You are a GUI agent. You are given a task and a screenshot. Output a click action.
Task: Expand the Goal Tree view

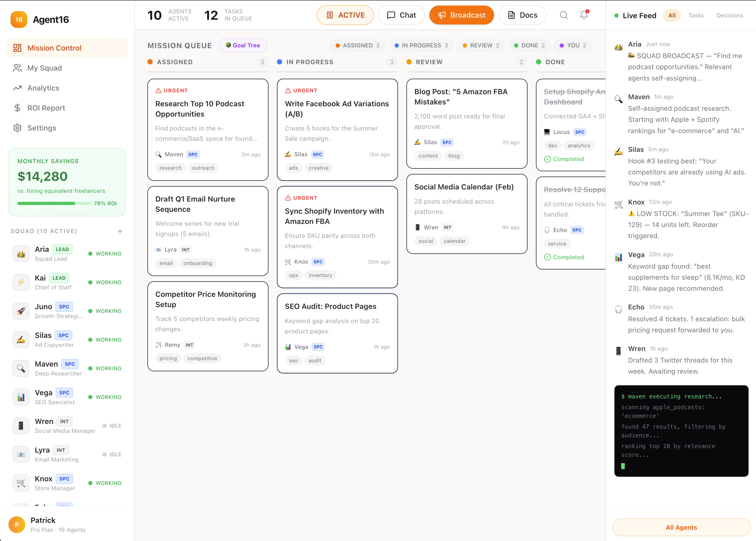(242, 45)
